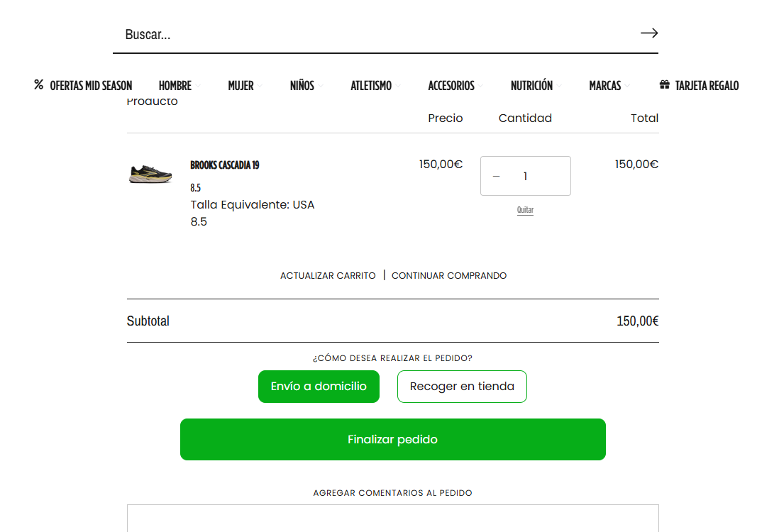This screenshot has width=779, height=532.
Task: Focus the Buscar search field
Action: (377, 34)
